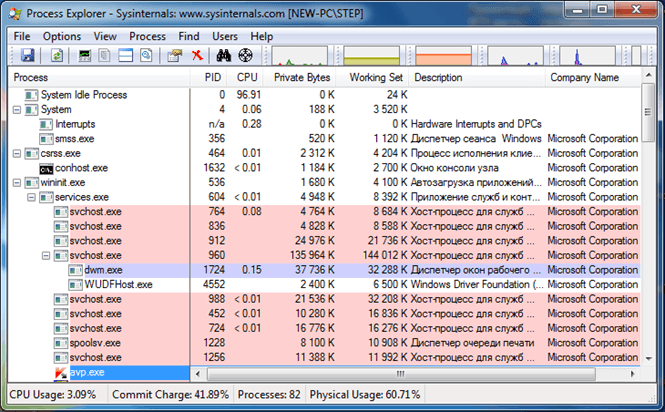665x412 pixels.
Task: Click the icon beside smss.exe
Action: point(46,139)
